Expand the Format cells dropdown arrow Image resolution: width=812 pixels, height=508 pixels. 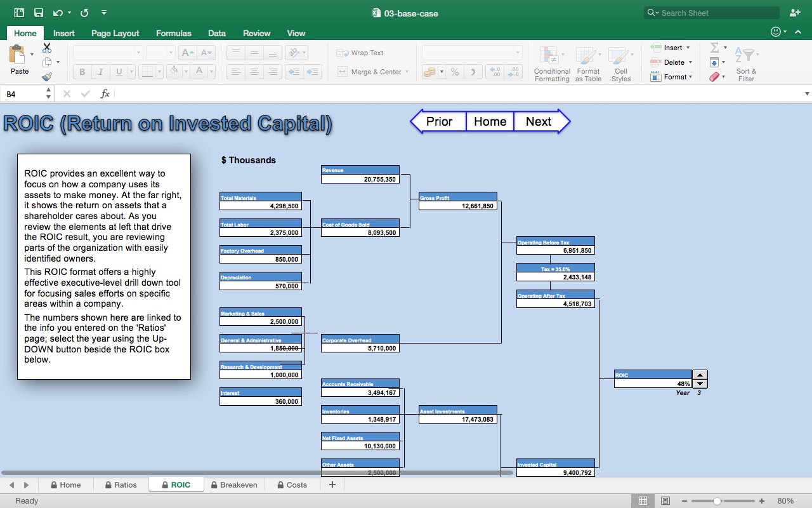[690, 77]
